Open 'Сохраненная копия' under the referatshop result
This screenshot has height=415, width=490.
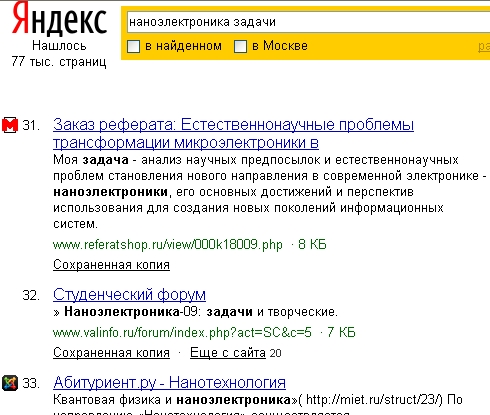pos(111,265)
